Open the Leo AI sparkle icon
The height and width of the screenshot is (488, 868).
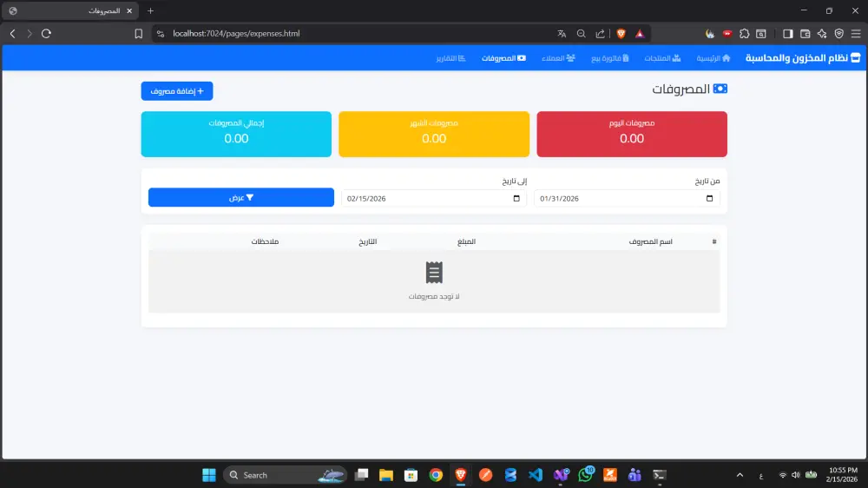pyautogui.click(x=822, y=34)
